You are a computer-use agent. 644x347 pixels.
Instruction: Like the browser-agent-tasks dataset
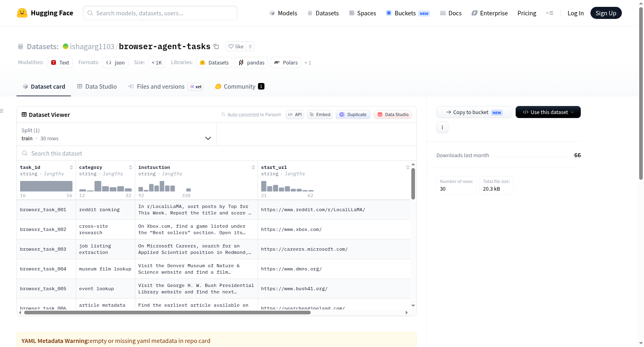click(x=236, y=46)
